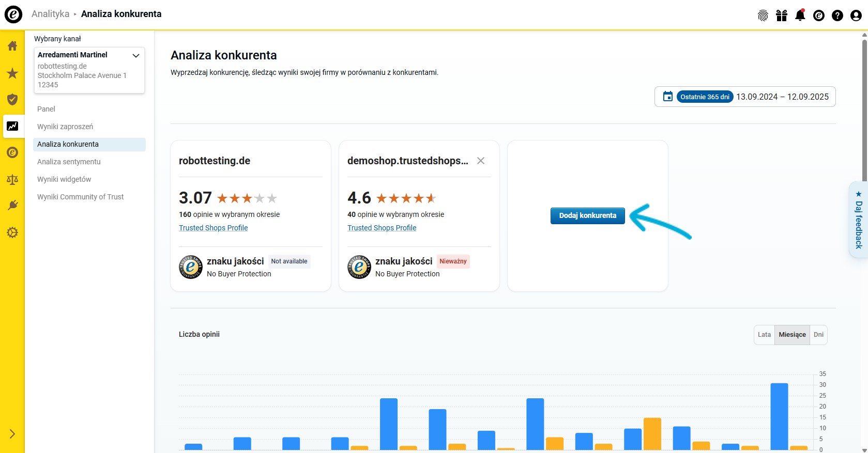Open settings gear in sidebar
This screenshot has width=868, height=453.
[12, 232]
